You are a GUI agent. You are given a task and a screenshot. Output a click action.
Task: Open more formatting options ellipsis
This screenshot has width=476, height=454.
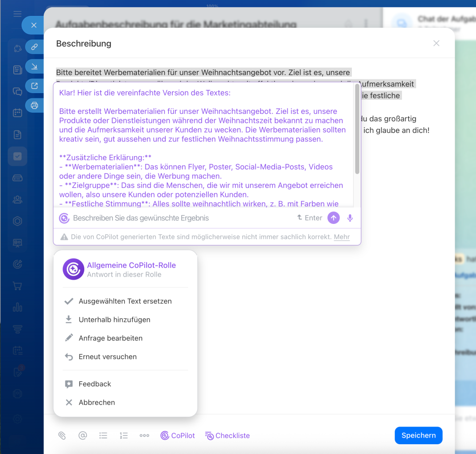coord(144,436)
